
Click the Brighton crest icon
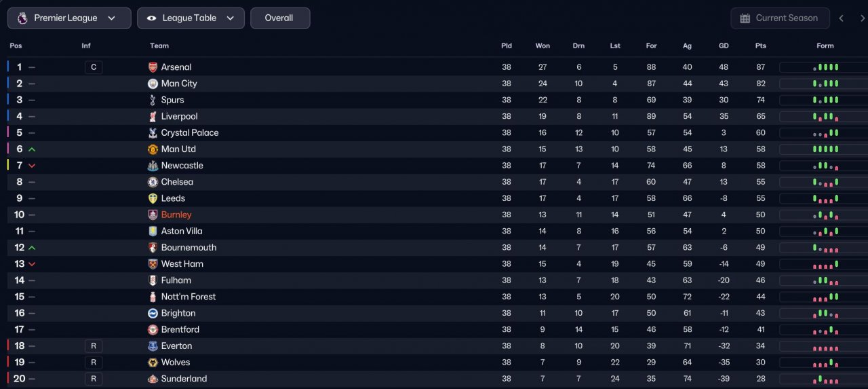[x=153, y=313]
